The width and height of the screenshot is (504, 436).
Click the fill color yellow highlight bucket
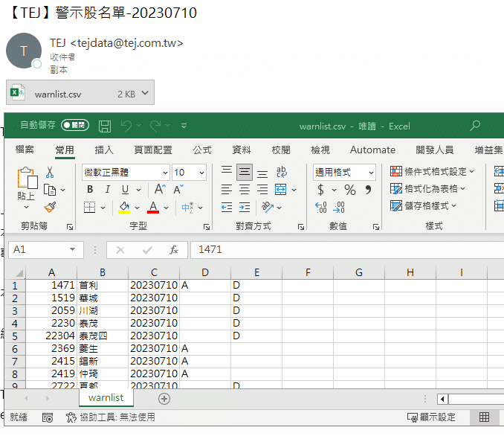[125, 208]
